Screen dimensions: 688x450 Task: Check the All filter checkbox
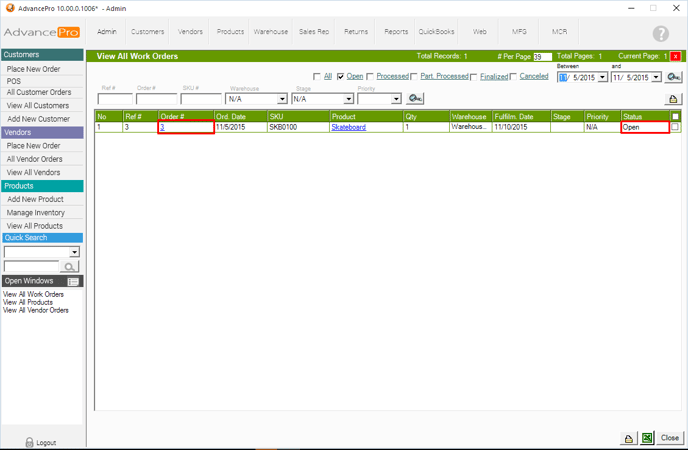click(x=316, y=77)
